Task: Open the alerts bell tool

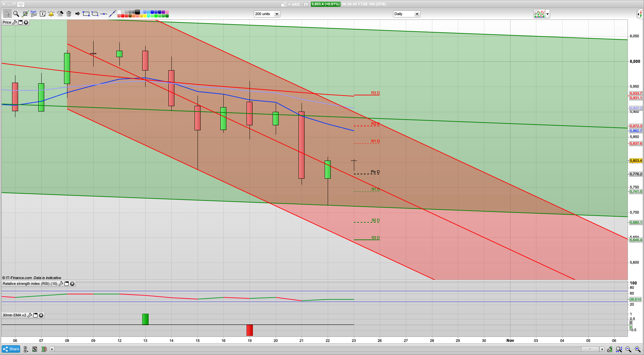Action: [51, 14]
